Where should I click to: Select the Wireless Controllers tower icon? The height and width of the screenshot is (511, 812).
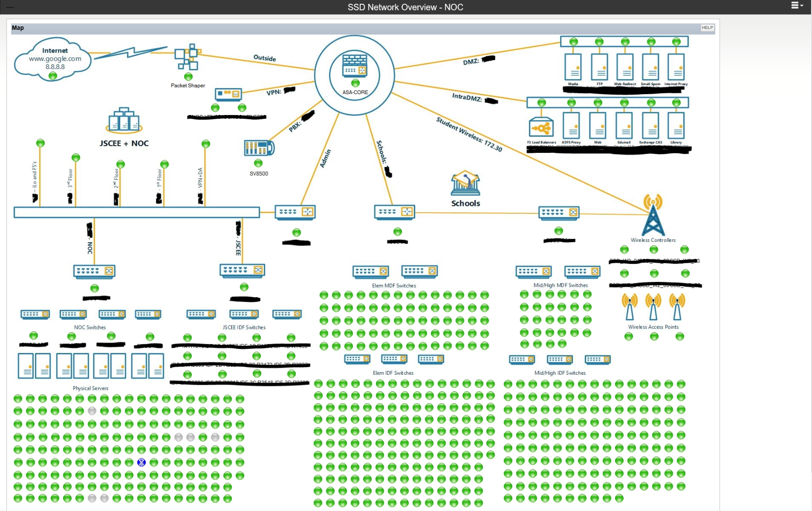(x=653, y=215)
